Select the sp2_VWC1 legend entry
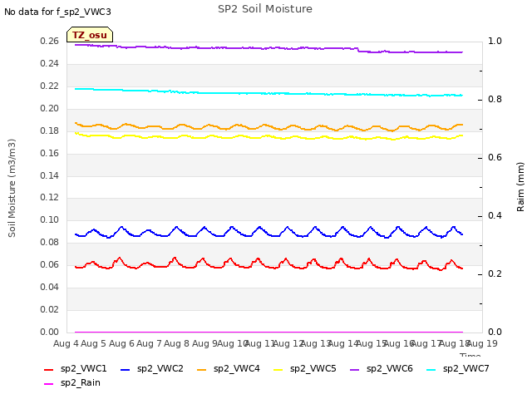The image size is (532, 399). [76, 369]
